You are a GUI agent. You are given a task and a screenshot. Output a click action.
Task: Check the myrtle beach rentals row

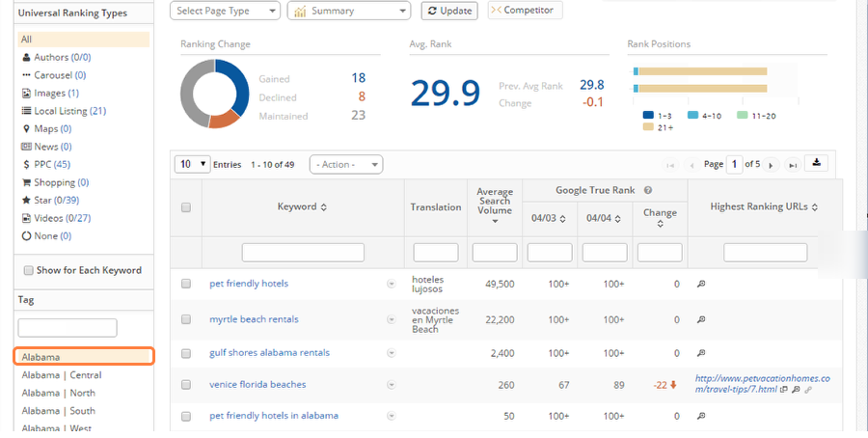(x=186, y=319)
